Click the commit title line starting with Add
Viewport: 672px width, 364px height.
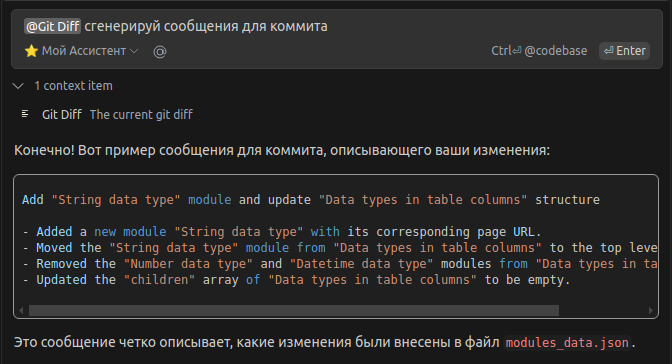tap(311, 200)
